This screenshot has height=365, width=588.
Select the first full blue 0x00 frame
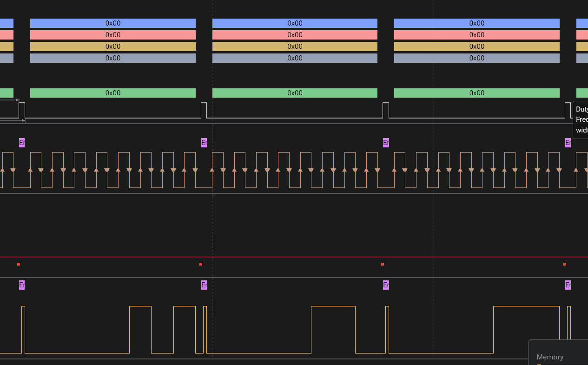pos(113,23)
